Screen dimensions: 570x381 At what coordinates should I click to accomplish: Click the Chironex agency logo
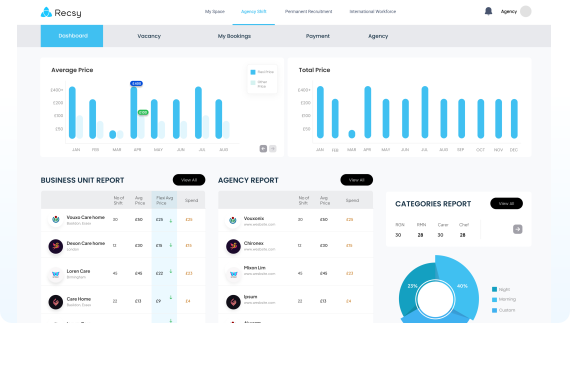tap(233, 246)
